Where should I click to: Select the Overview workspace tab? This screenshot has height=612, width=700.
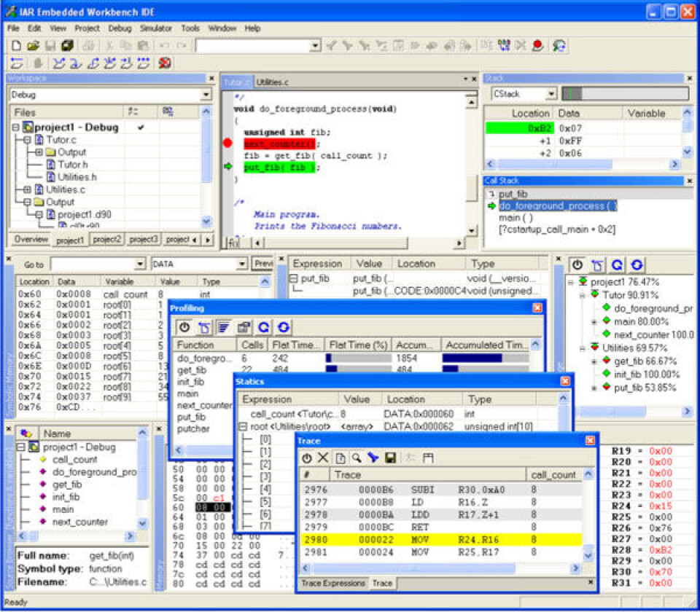pyautogui.click(x=31, y=240)
